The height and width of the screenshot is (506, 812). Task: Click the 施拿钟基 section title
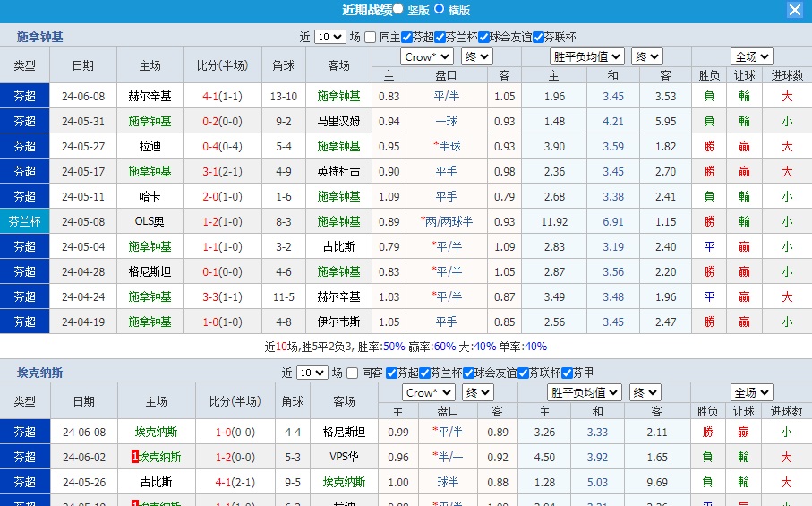coord(40,37)
